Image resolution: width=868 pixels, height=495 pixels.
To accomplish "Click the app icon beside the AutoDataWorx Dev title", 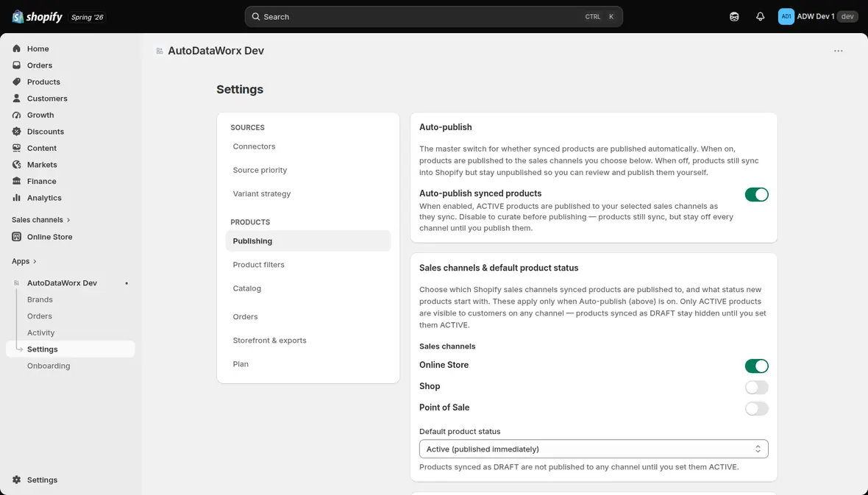I will coord(160,51).
